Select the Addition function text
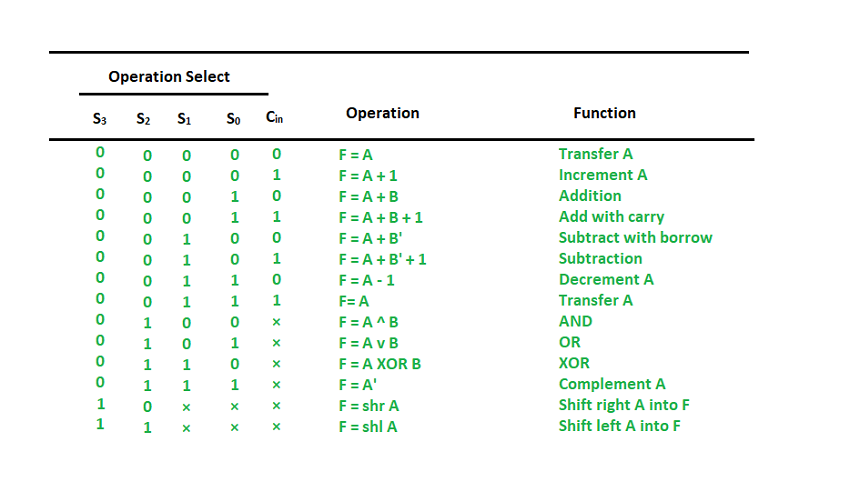 [590, 196]
